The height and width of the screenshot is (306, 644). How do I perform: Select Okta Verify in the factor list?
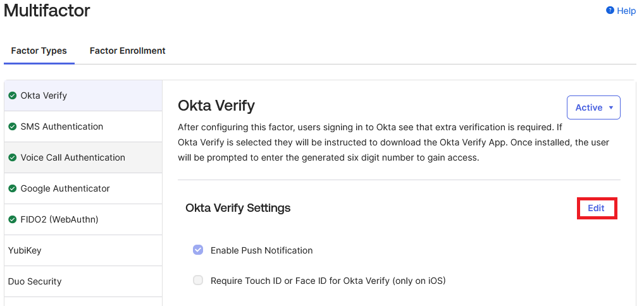point(44,95)
